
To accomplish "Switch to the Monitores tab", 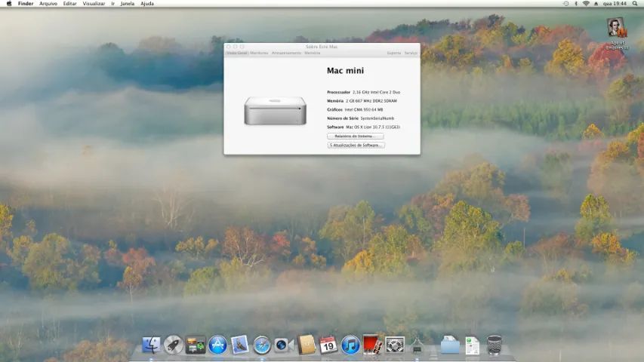I will tap(259, 53).
